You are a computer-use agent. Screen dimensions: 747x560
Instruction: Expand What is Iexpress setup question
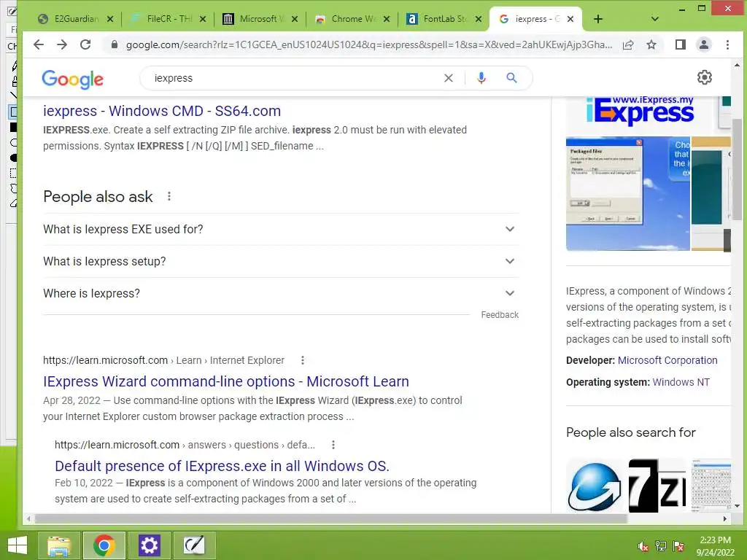(281, 261)
